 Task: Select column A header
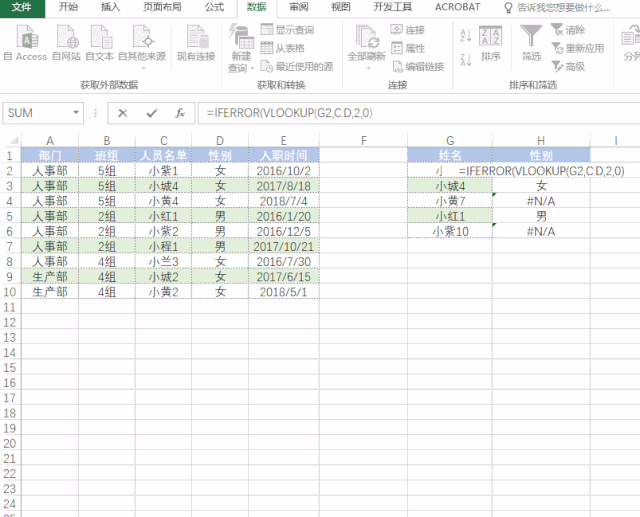click(50, 141)
